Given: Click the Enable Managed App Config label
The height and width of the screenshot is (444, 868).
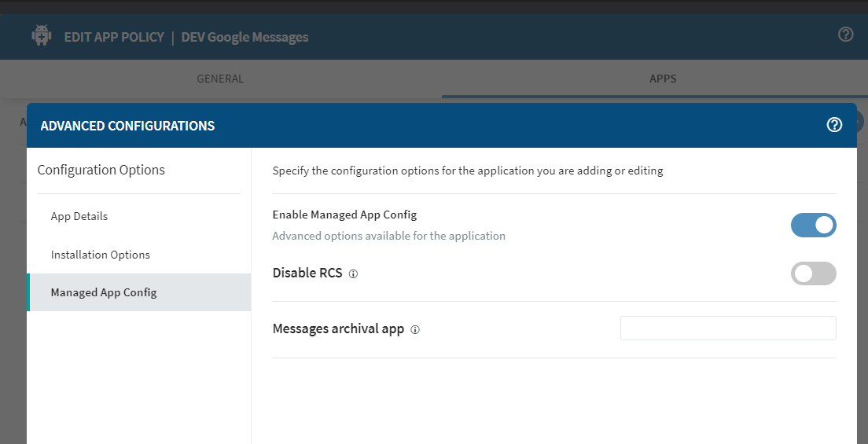Looking at the screenshot, I should point(344,215).
